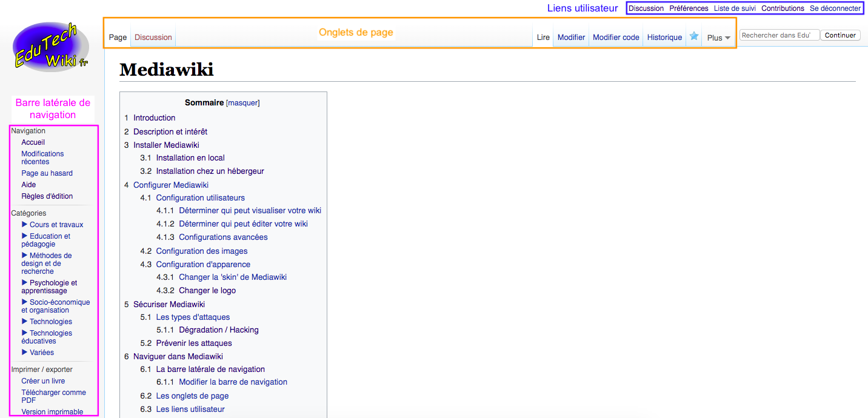Image resolution: width=868 pixels, height=418 pixels.
Task: Click Variées category link text
Action: [x=42, y=353]
